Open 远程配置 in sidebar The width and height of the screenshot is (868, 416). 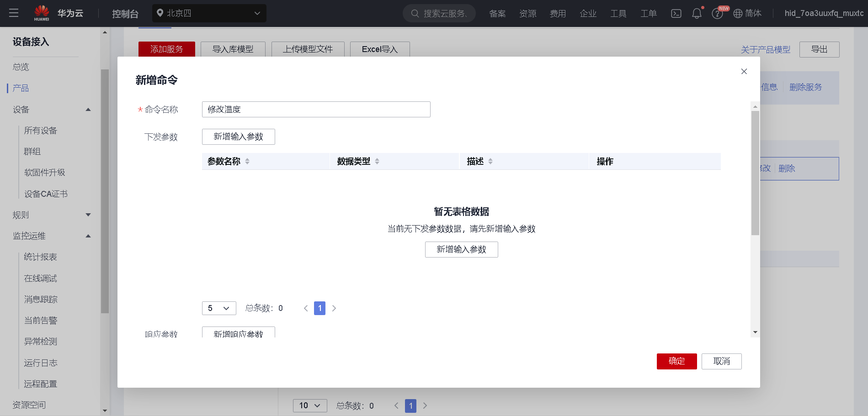tap(41, 384)
